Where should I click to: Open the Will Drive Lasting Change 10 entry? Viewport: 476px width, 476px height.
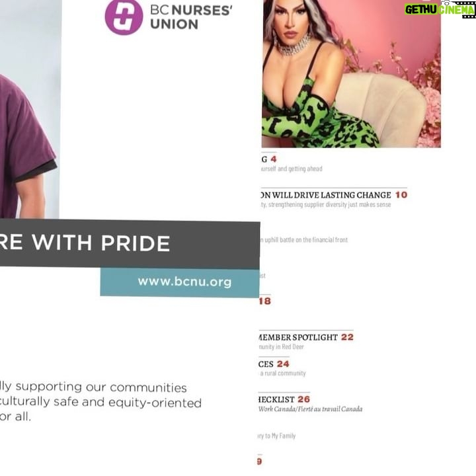pos(334,195)
